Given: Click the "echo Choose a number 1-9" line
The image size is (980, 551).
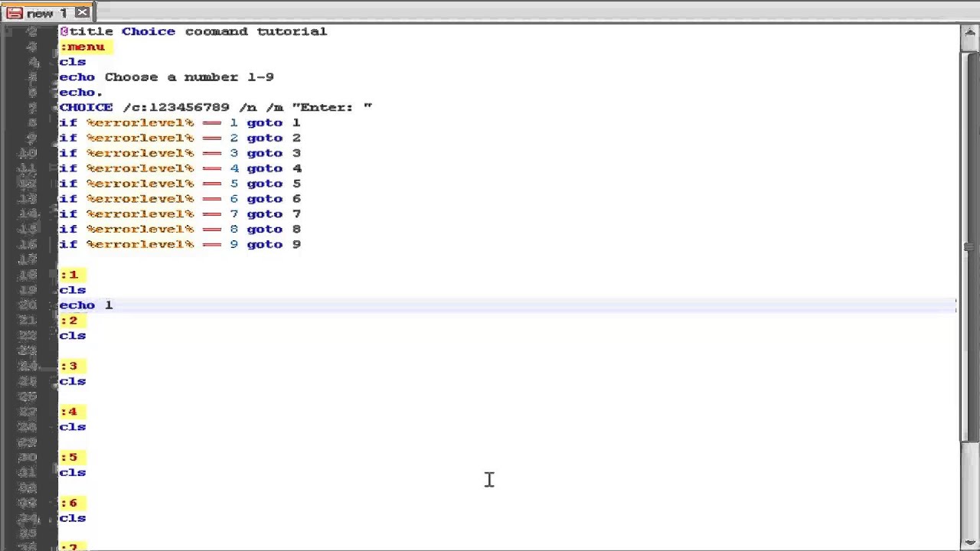Looking at the screenshot, I should coord(167,77).
